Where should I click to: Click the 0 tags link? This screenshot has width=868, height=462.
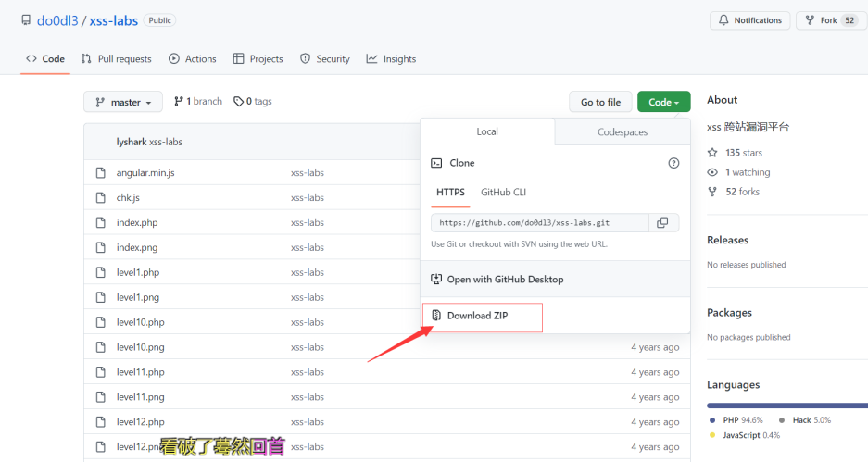click(x=253, y=101)
